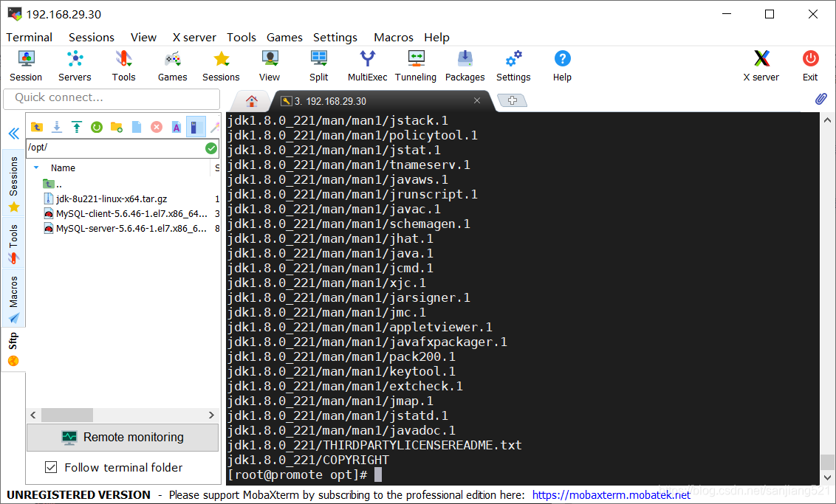Viewport: 836px width, 504px height.
Task: Switch to Macros side tab
Action: (13, 298)
